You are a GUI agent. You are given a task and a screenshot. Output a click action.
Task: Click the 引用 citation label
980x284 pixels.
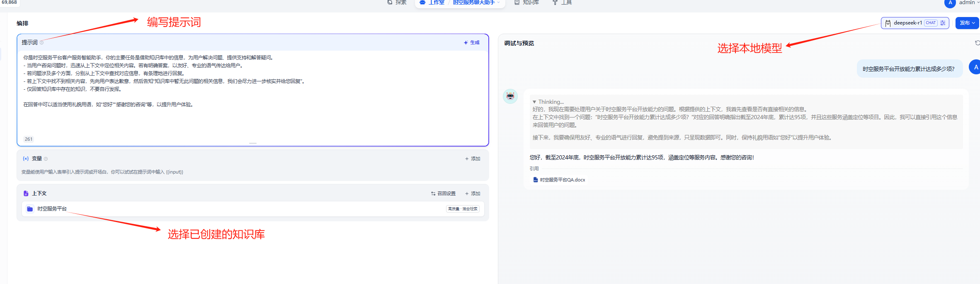click(534, 169)
